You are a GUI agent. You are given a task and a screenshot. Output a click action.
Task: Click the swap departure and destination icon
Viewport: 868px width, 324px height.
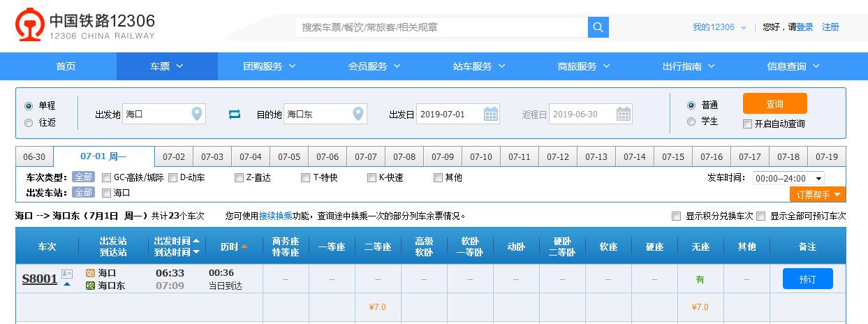click(235, 114)
